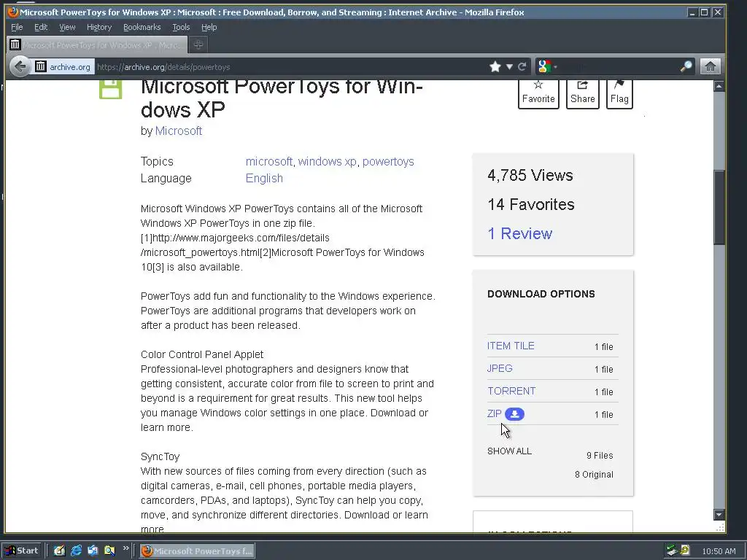Open the Bookmarks menu
This screenshot has width=747, height=560.
tap(142, 27)
